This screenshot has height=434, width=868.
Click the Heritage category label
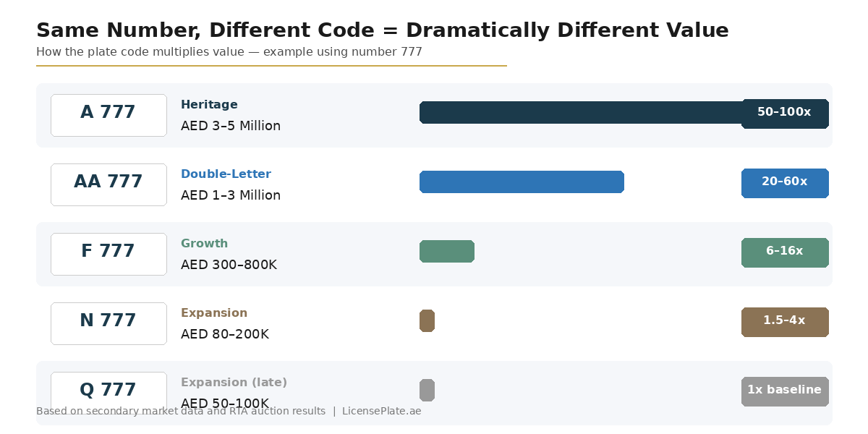pyautogui.click(x=209, y=105)
